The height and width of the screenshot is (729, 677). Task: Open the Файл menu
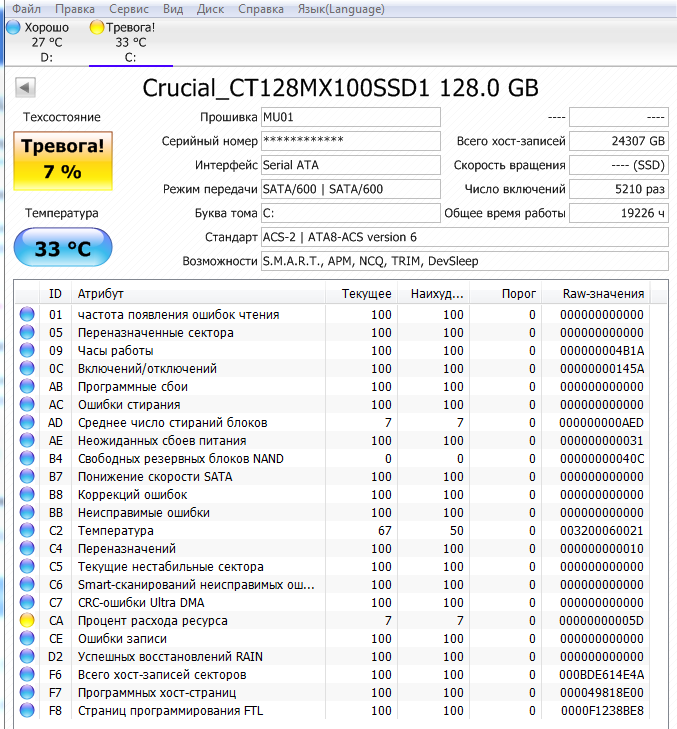[x=27, y=9]
